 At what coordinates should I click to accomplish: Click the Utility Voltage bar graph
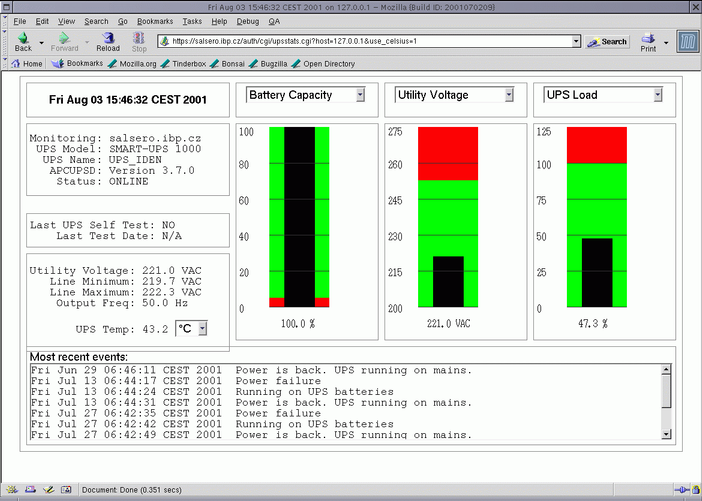[448, 217]
